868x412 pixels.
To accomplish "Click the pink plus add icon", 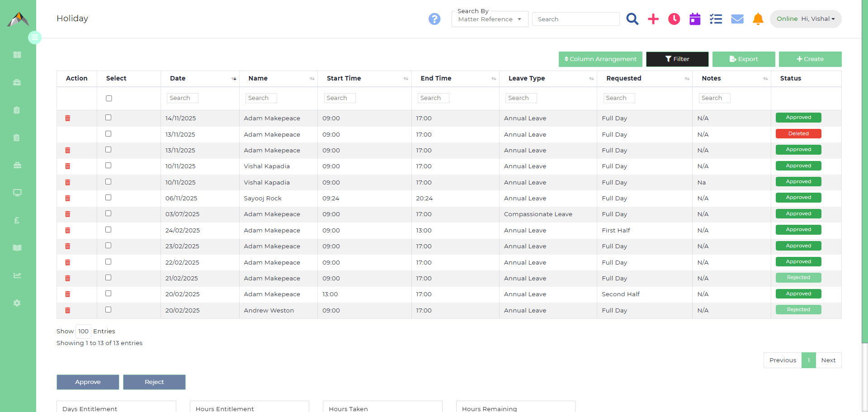I will (653, 19).
